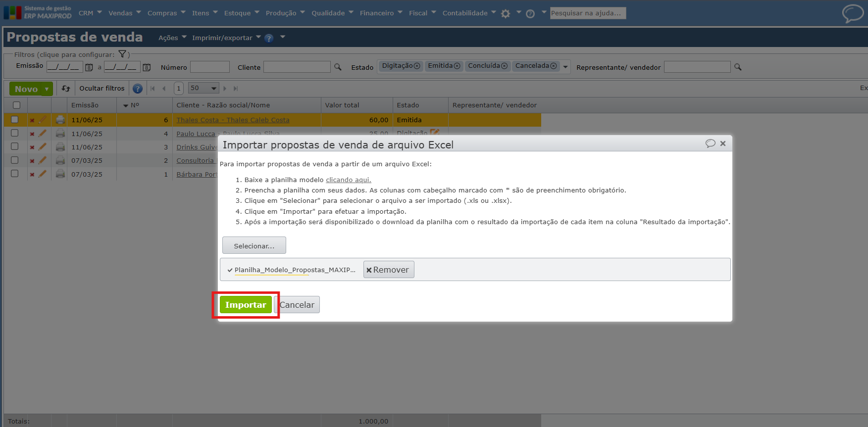
Task: Print proposal number 3
Action: click(60, 147)
